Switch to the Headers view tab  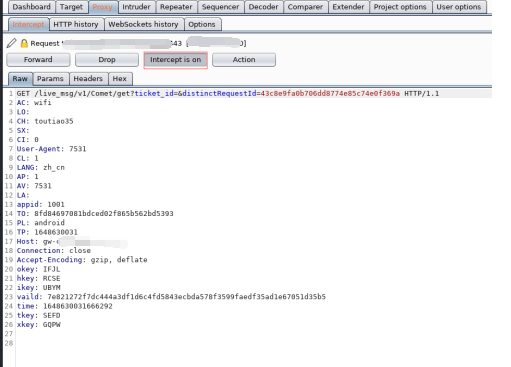pyautogui.click(x=88, y=79)
